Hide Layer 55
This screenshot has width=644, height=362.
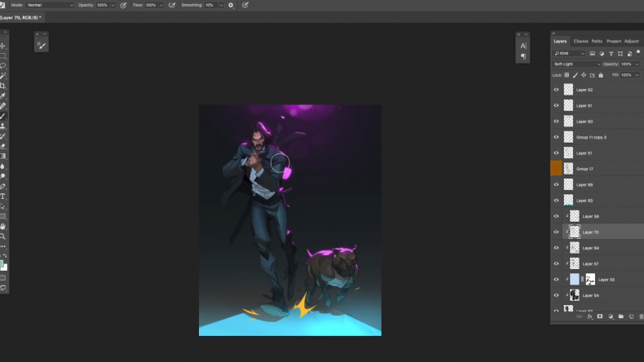coord(556,280)
